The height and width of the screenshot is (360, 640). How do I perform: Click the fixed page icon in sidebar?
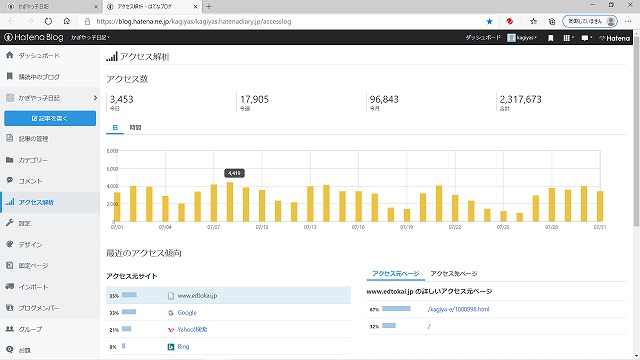click(x=10, y=265)
